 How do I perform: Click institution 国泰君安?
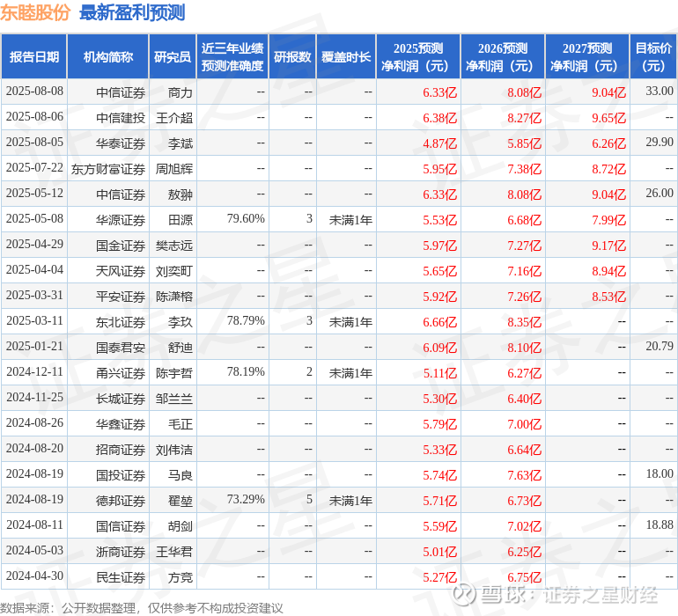coord(121,348)
